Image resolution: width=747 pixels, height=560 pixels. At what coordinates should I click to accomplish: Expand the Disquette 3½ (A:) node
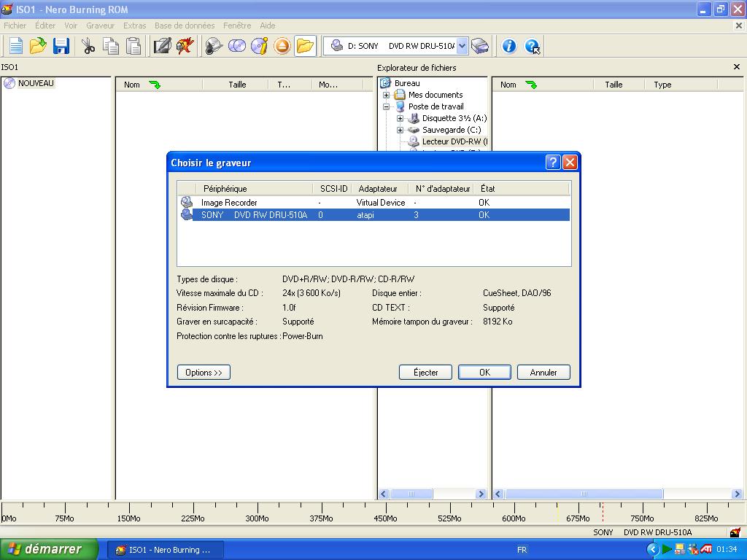pyautogui.click(x=400, y=118)
